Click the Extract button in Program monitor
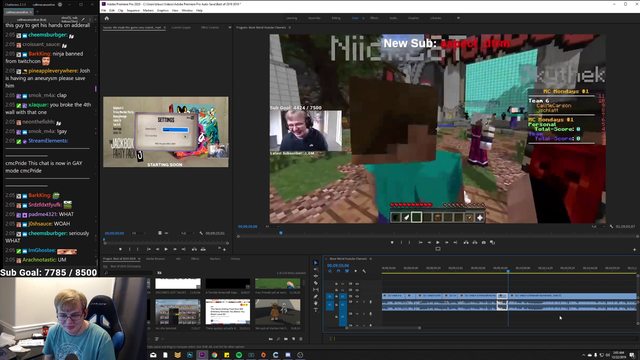Viewport: 640px width, 360px height. coord(475,242)
